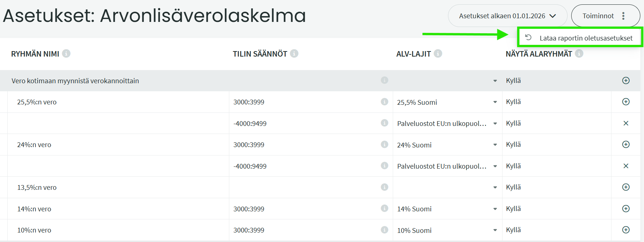Remove the first -4000:9499 rule row

click(626, 123)
